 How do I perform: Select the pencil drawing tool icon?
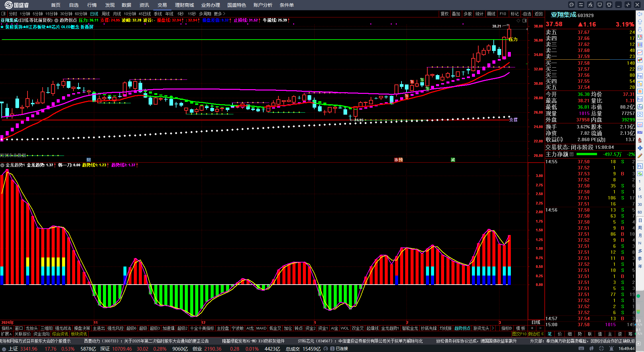640,156
